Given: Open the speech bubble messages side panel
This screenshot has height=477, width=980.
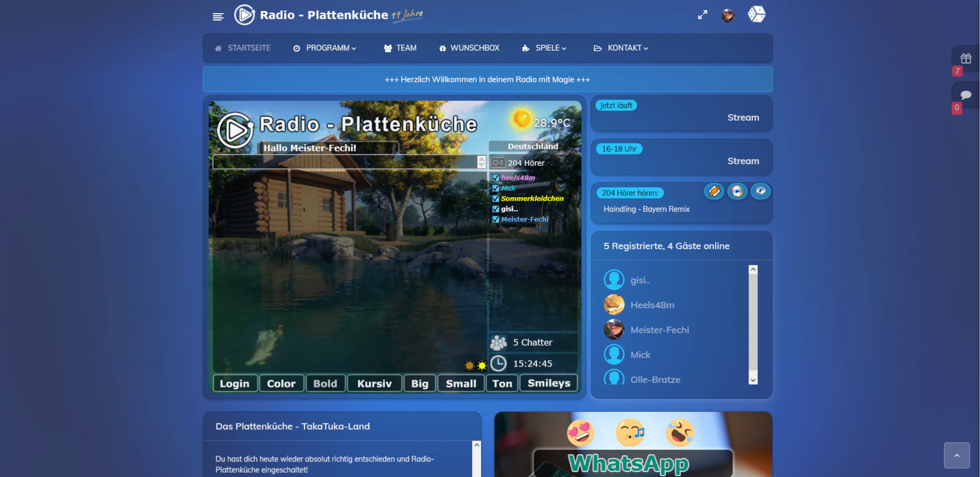Looking at the screenshot, I should pos(966,95).
